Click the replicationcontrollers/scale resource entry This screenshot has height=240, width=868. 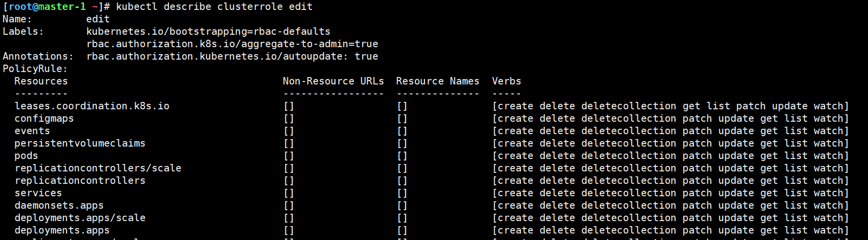click(98, 168)
